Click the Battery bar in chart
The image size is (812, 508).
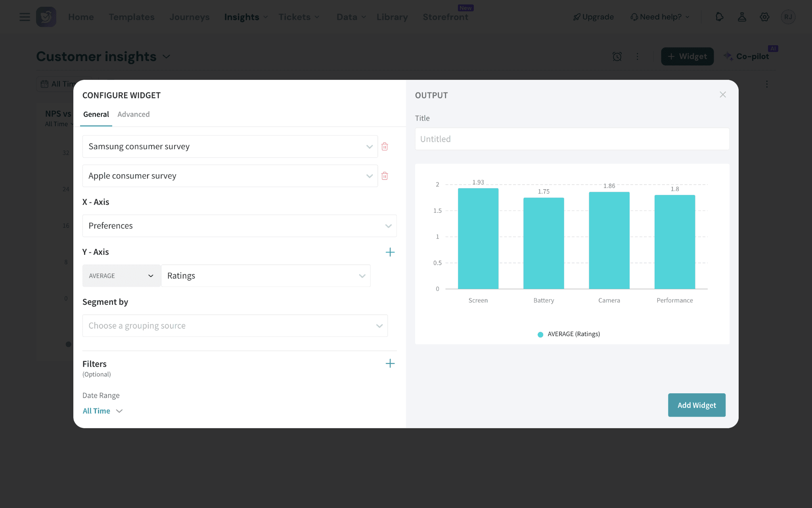point(544,243)
